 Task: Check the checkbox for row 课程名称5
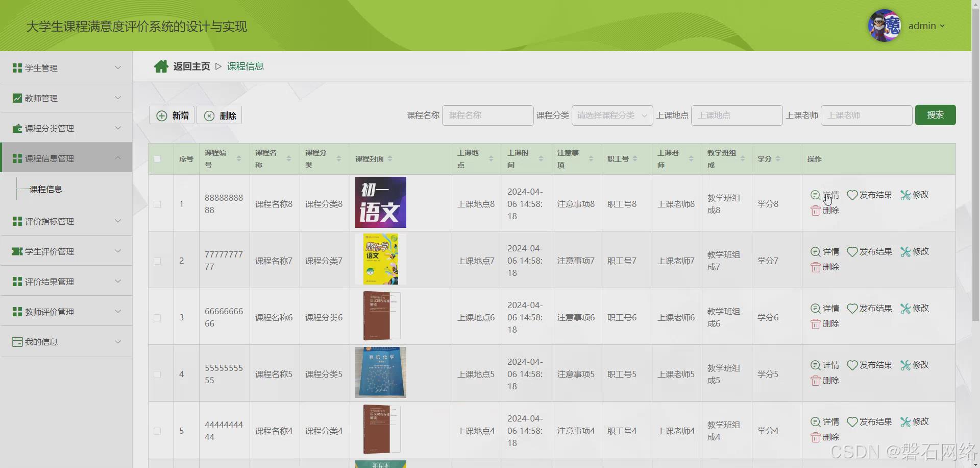coord(157,375)
